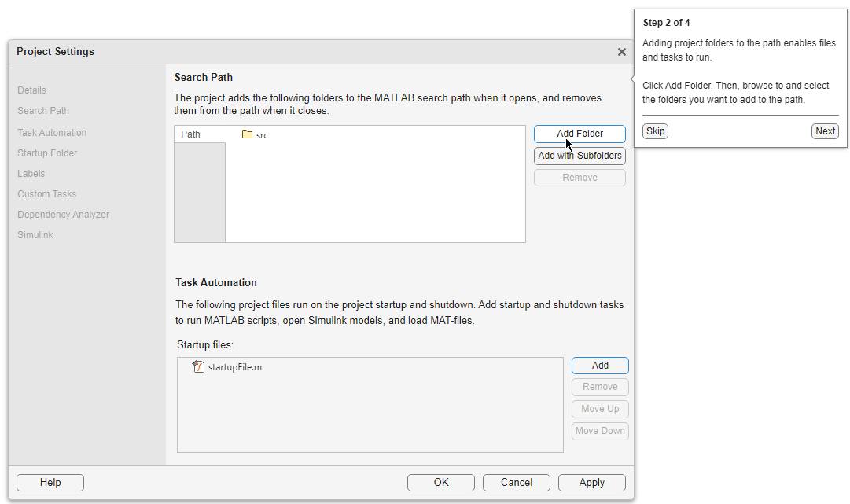The width and height of the screenshot is (850, 504).
Task: Add a startup file
Action: [x=600, y=366]
